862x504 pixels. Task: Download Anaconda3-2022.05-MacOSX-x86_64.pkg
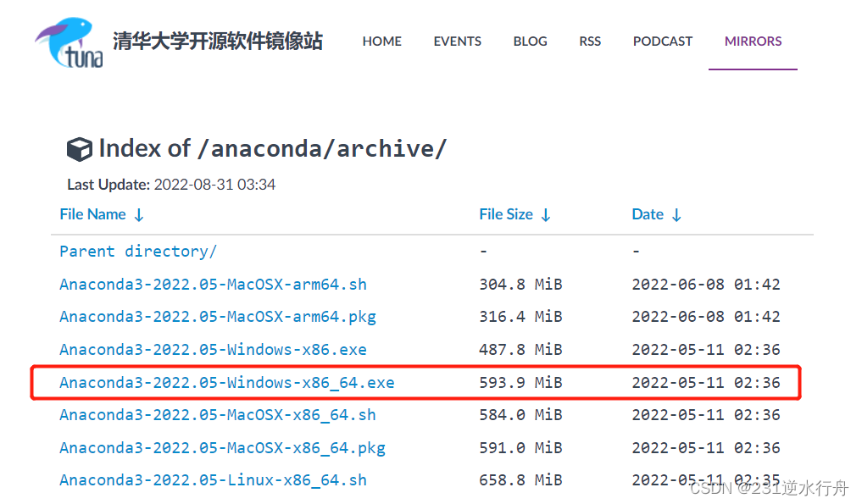coord(222,448)
